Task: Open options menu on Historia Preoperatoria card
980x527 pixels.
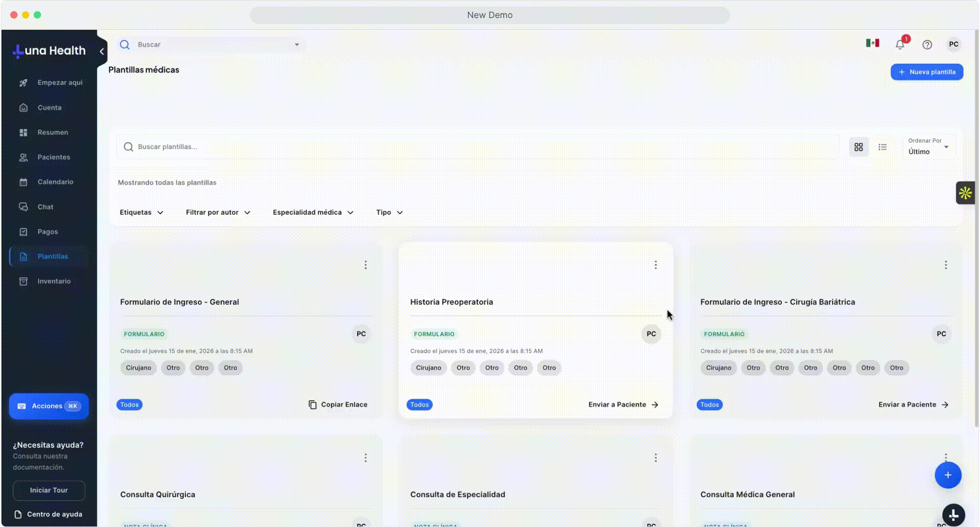Action: [x=655, y=265]
